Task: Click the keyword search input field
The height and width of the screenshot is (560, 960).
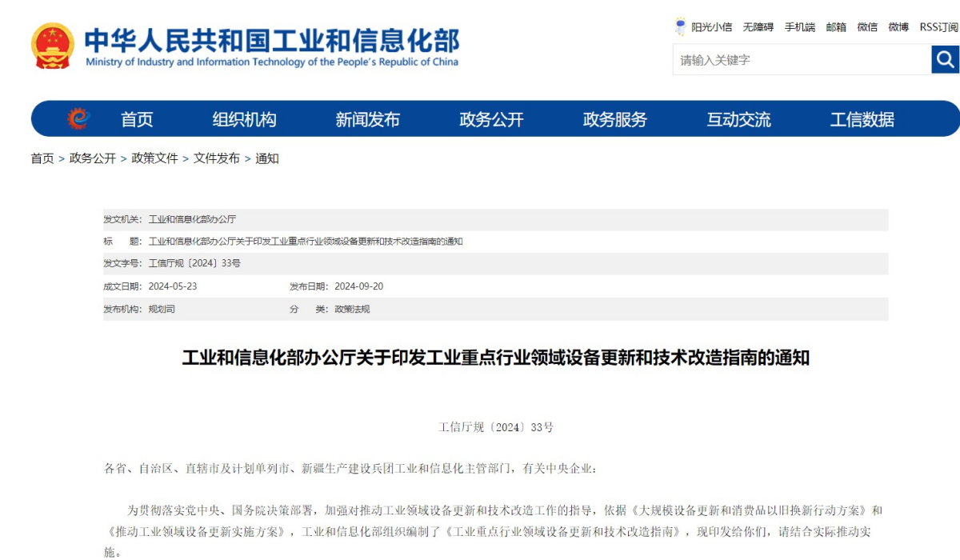Action: pyautogui.click(x=800, y=59)
